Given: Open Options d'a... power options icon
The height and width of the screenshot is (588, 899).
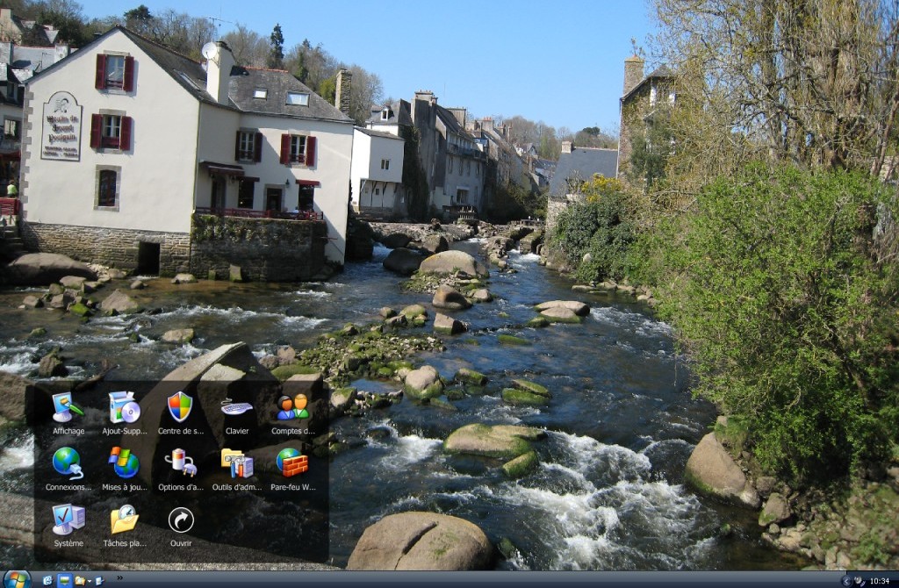Looking at the screenshot, I should click(x=181, y=470).
